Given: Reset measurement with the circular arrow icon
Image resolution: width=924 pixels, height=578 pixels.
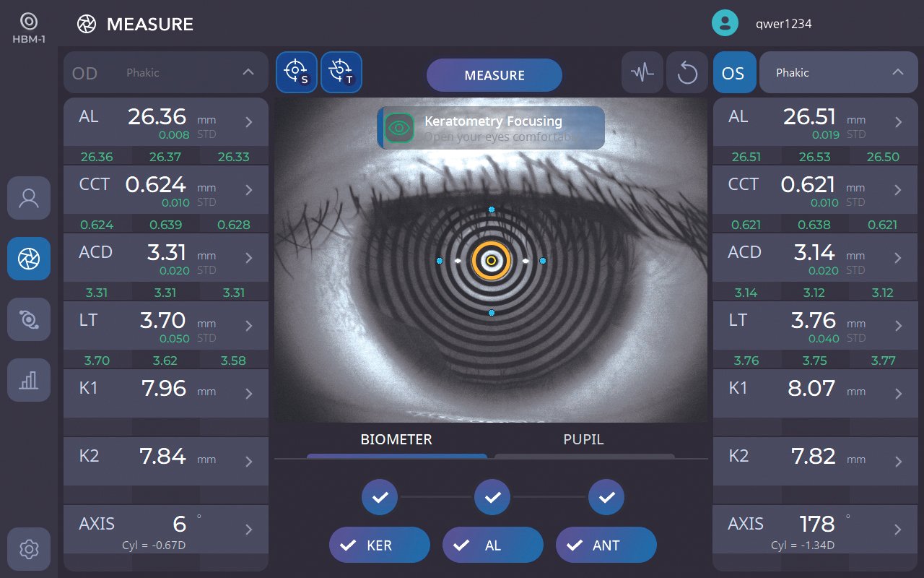Looking at the screenshot, I should click(687, 72).
